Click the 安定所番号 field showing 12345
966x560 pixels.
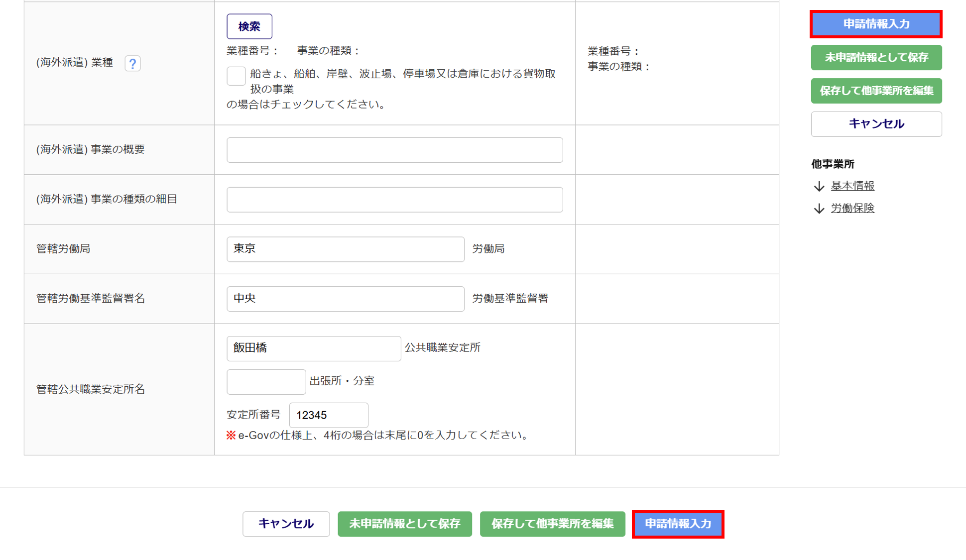tap(328, 415)
